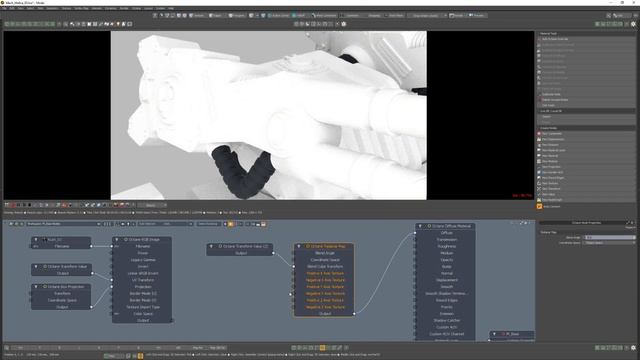Screen dimensions: 640x360
Task: Click Legacy Gamma channel on RGB Image node
Action: coord(142,260)
